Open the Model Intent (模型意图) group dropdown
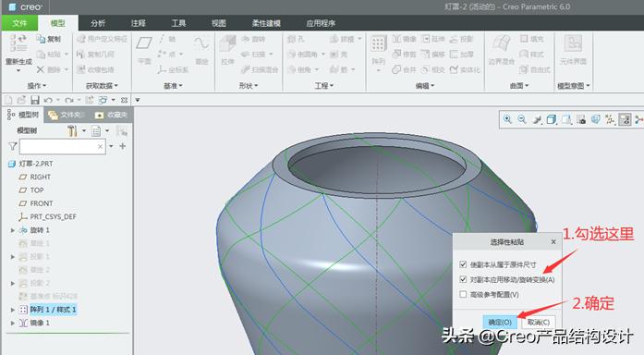This screenshot has height=355, width=644. (x=574, y=85)
